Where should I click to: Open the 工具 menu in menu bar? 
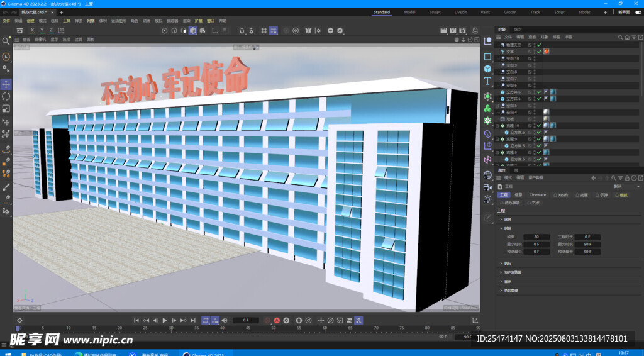click(67, 21)
